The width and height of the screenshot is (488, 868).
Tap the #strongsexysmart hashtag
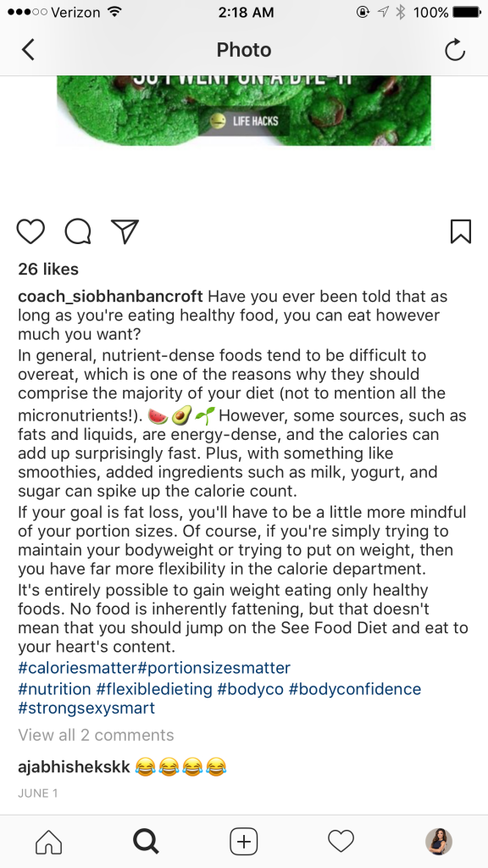(x=87, y=708)
